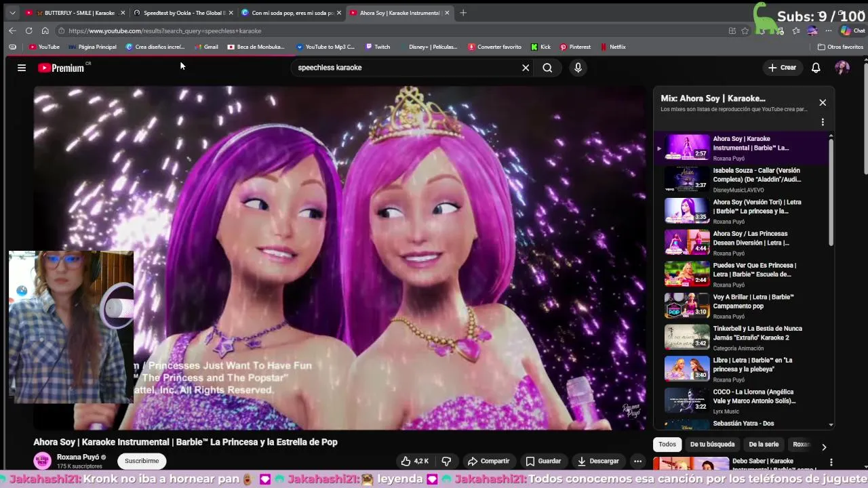Open the browser profile picture
Image resolution: width=868 pixels, height=488 pixels.
point(812,30)
